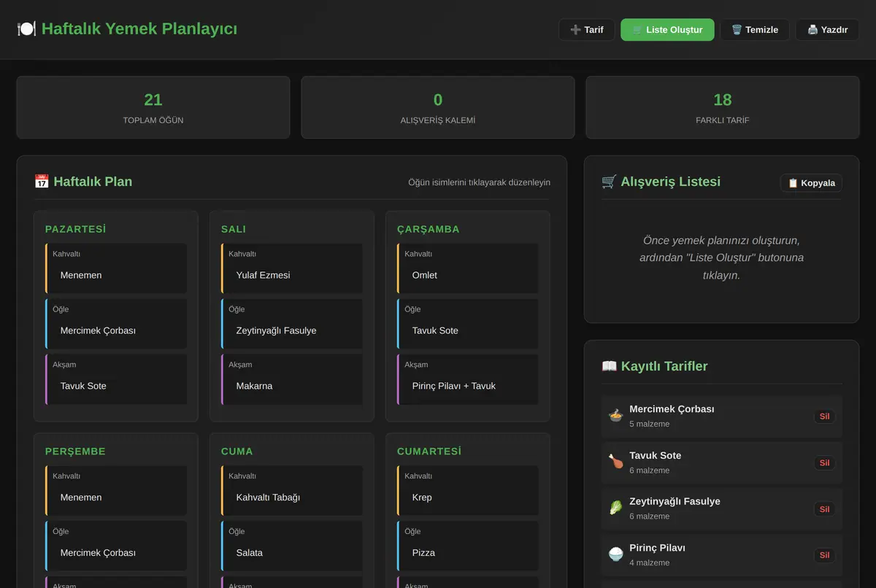Viewport: 876px width, 588px height.
Task: Edit Pazartesi dinner field Tavuk Sote
Action: click(116, 386)
